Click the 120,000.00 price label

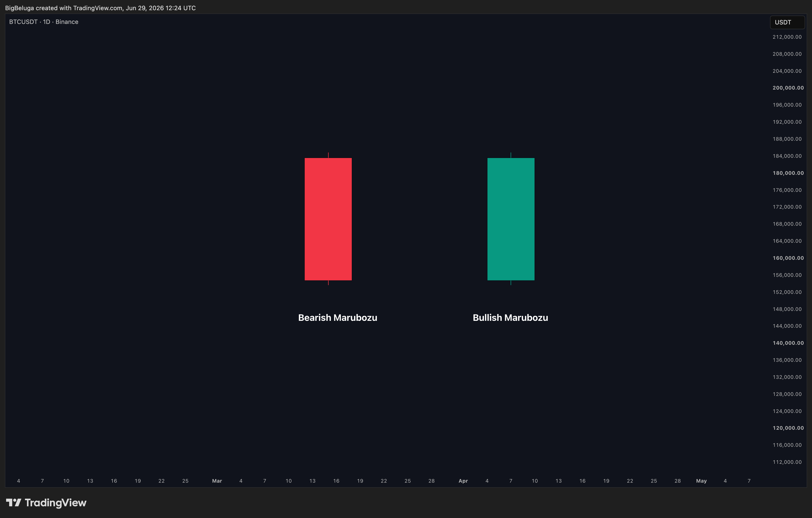788,428
